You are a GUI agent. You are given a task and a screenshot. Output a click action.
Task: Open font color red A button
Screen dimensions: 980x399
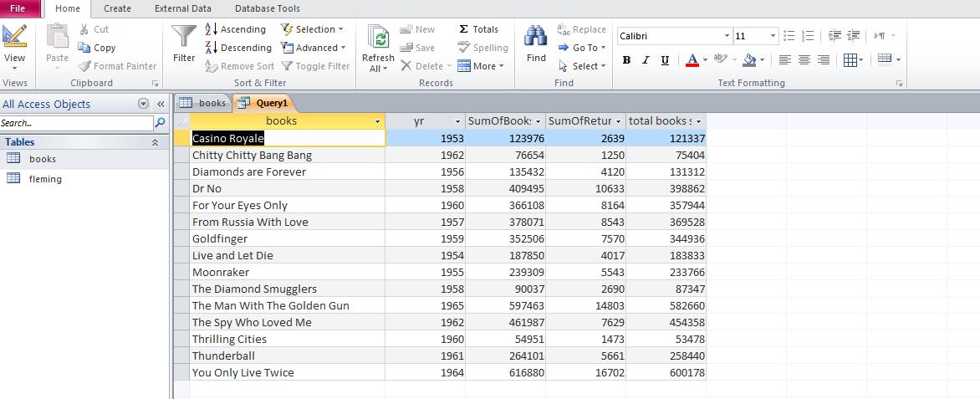click(x=692, y=60)
